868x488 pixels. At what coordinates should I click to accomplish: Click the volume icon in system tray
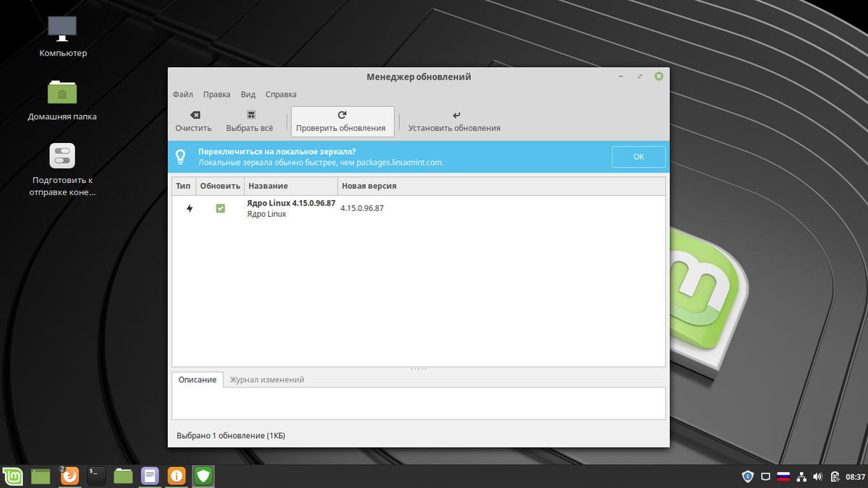tap(817, 476)
